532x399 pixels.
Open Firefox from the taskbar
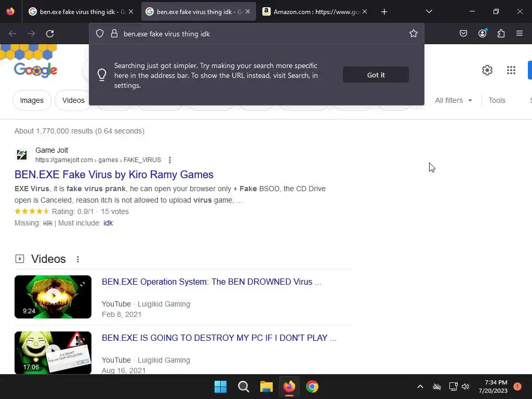(x=289, y=387)
